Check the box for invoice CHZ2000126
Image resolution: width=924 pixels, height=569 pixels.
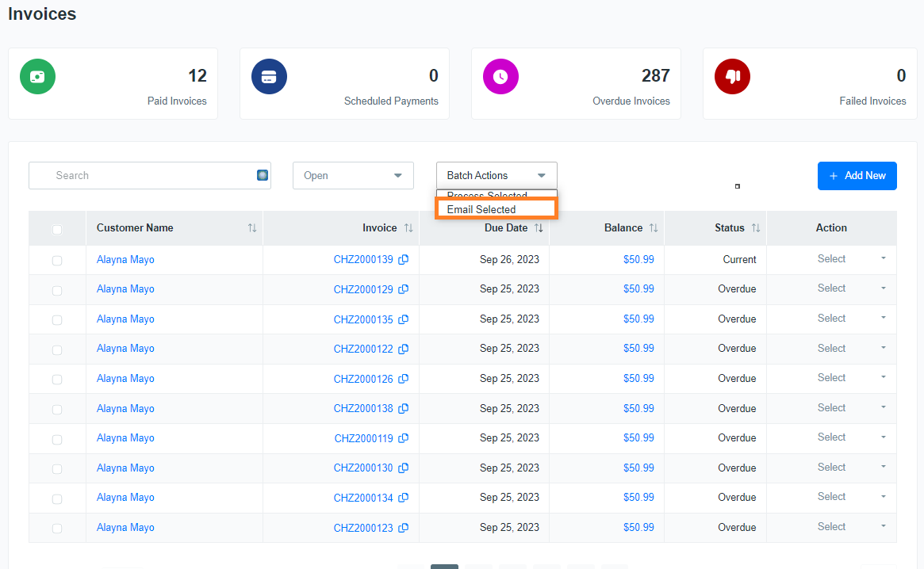[x=57, y=380]
